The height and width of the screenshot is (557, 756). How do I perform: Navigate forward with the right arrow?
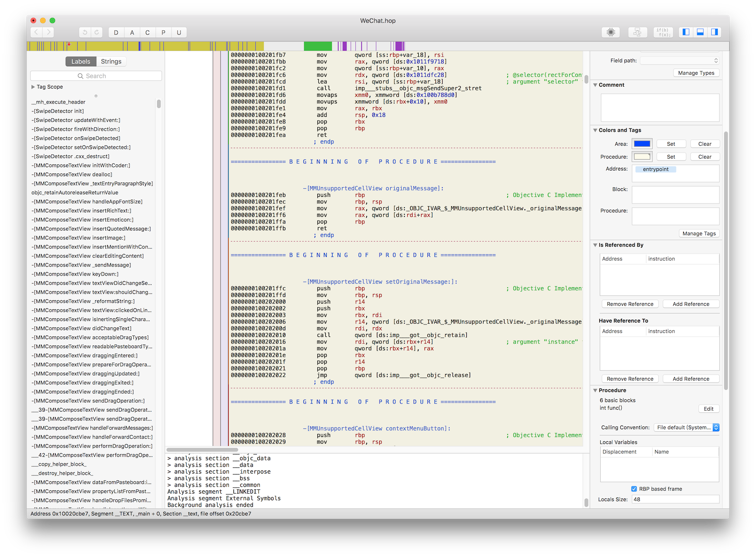click(48, 32)
